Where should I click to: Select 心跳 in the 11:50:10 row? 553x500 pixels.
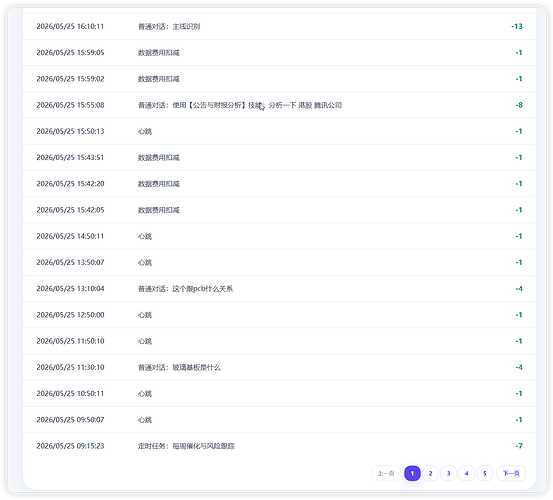(x=145, y=341)
